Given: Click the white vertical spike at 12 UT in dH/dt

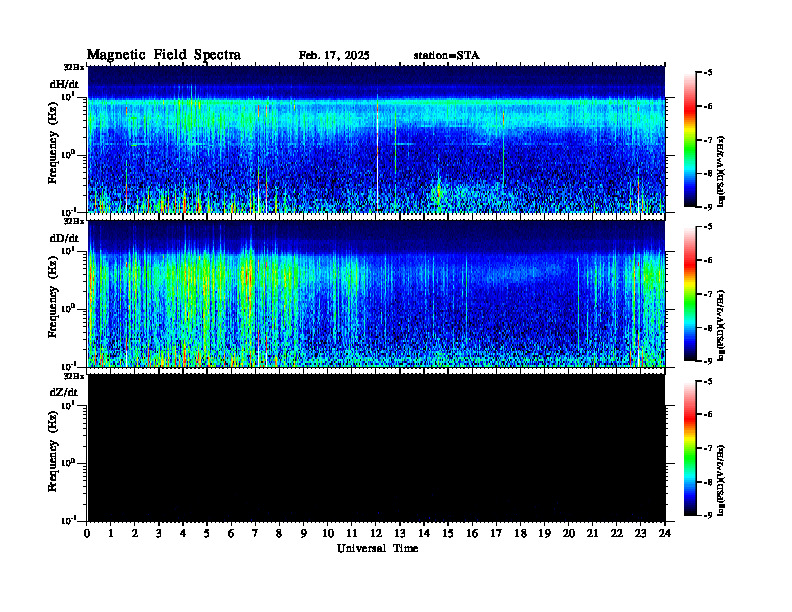Looking at the screenshot, I should tap(377, 157).
